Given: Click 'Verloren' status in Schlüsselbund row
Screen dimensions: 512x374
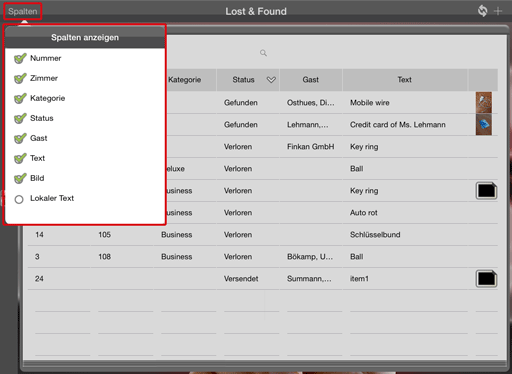Looking at the screenshot, I should tap(238, 235).
